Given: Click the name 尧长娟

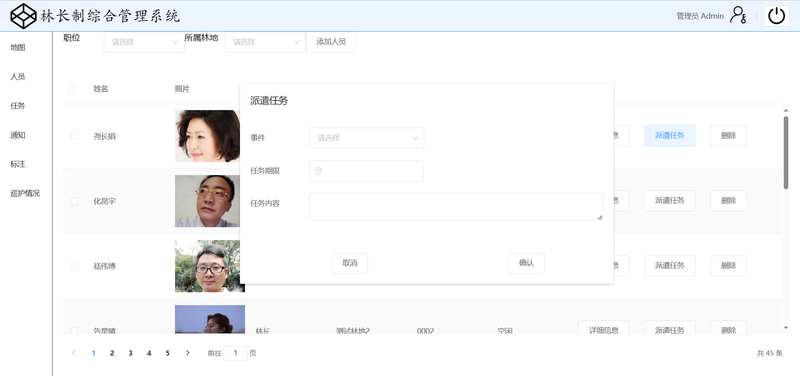Looking at the screenshot, I should click(x=104, y=136).
